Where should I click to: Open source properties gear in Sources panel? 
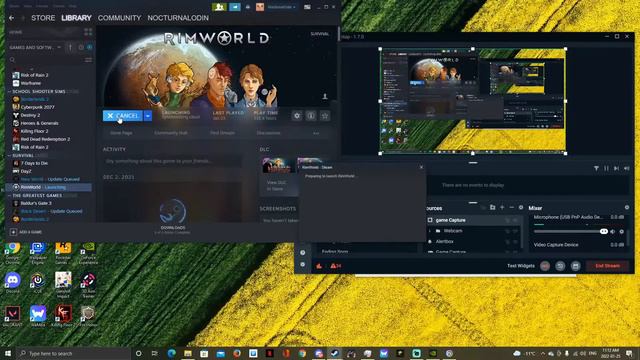[521, 208]
